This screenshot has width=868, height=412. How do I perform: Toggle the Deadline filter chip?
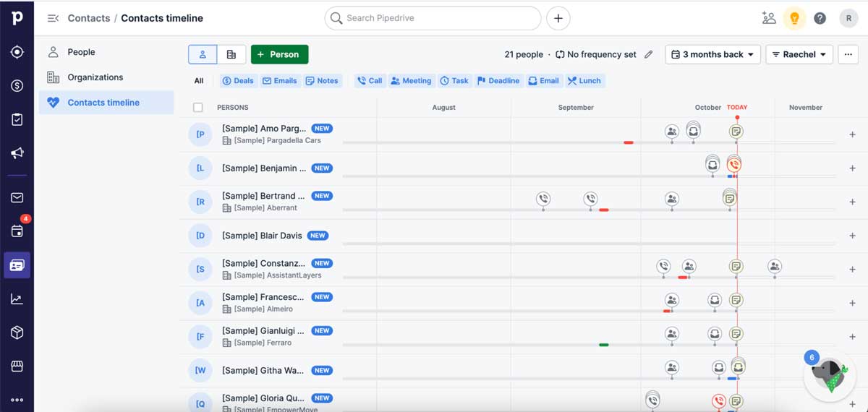(x=498, y=81)
